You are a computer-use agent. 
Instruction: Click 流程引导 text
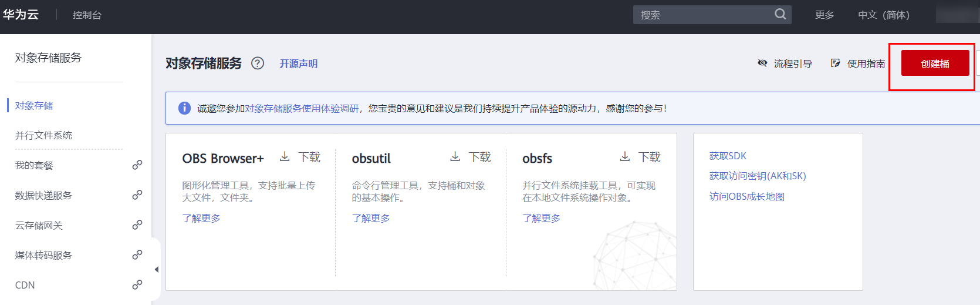click(x=793, y=63)
